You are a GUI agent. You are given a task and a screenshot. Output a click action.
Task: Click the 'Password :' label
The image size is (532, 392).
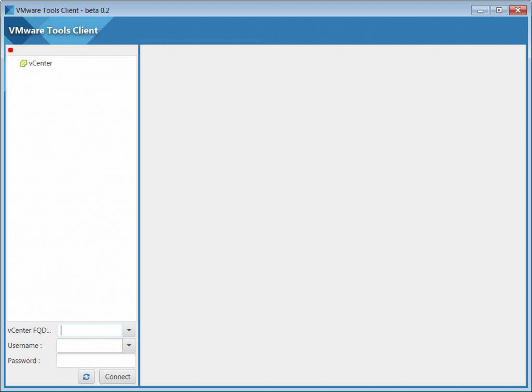[x=24, y=361]
